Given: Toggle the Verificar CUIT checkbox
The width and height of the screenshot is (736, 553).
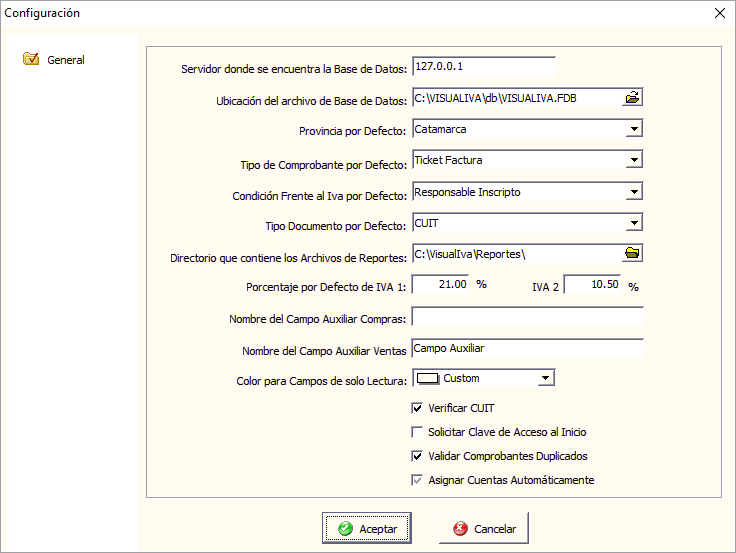Looking at the screenshot, I should (418, 408).
